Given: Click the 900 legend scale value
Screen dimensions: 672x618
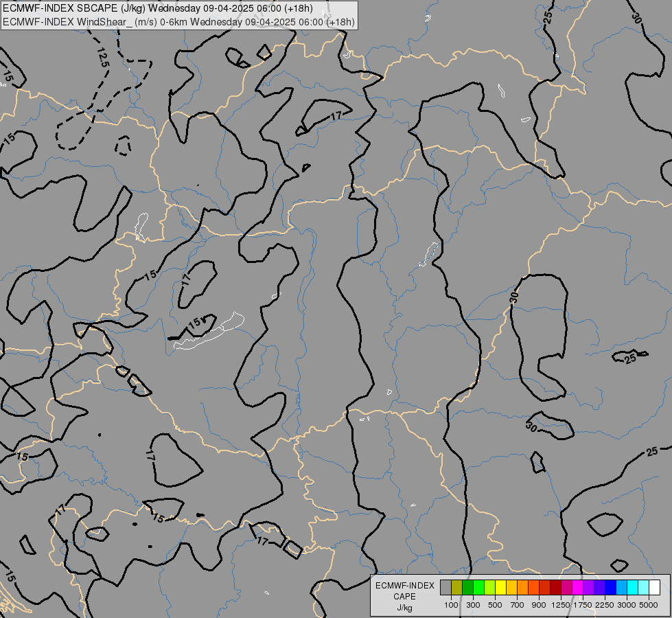Looking at the screenshot, I should 539,605.
